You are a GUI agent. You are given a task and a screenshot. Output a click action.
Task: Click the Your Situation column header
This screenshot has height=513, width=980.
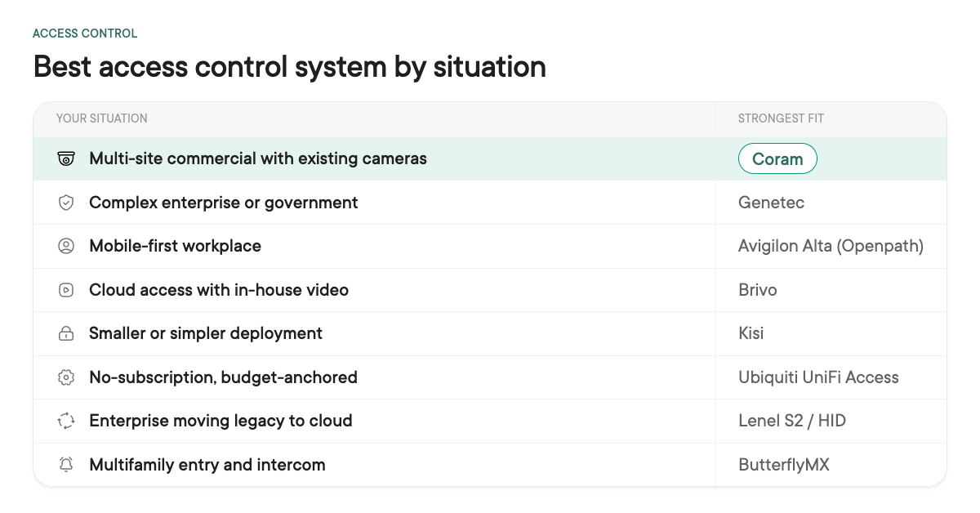[x=102, y=118]
